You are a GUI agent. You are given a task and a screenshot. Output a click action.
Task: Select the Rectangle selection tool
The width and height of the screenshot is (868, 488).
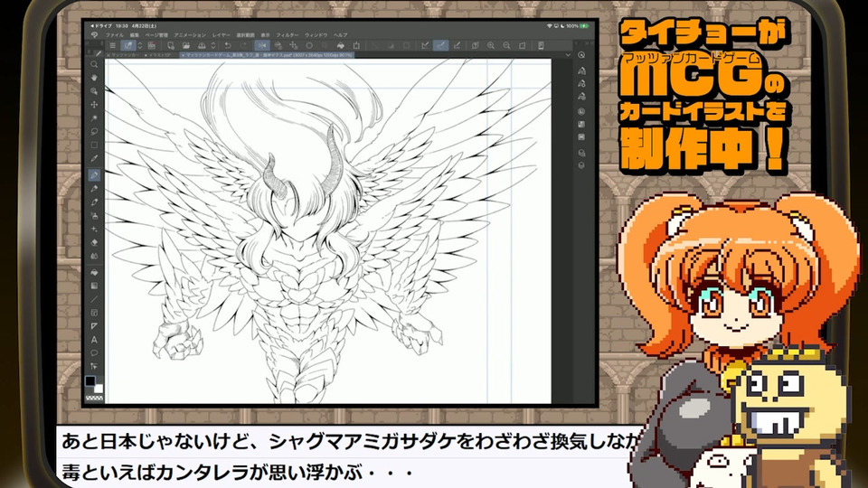94,145
